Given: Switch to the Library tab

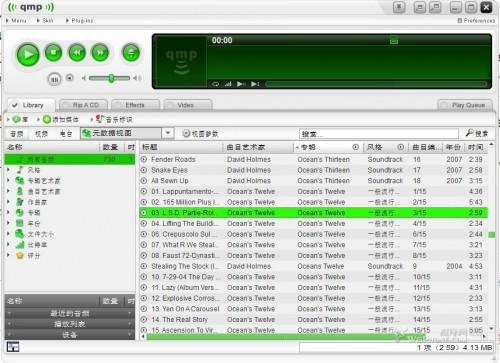Looking at the screenshot, I should (31, 105).
